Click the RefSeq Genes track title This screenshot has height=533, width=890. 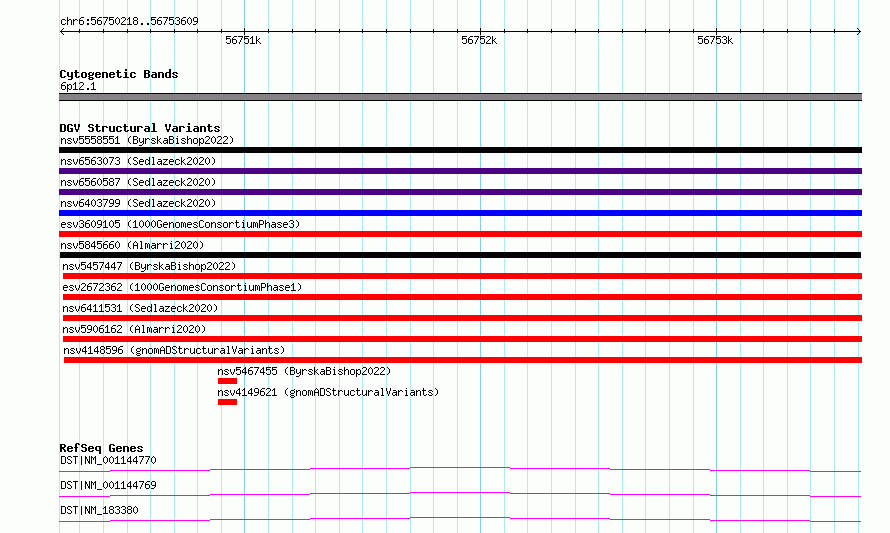[101, 448]
